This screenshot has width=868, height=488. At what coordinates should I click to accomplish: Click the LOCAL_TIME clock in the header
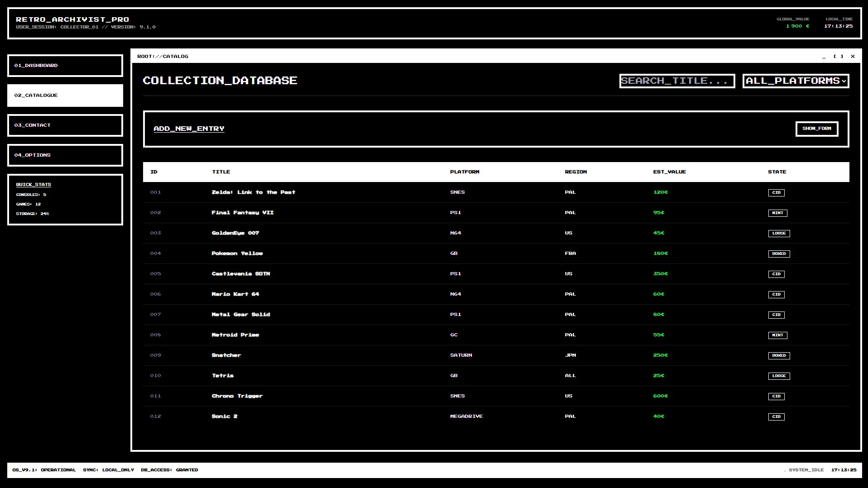[838, 26]
